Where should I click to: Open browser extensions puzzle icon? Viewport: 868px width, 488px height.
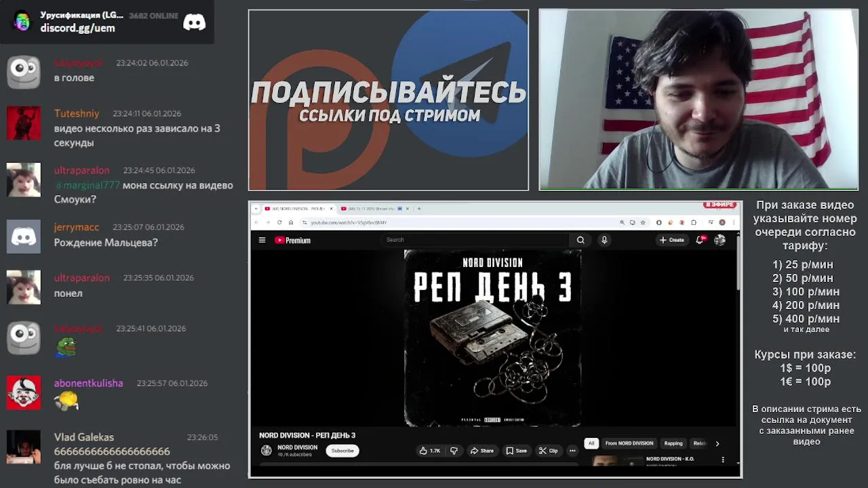click(693, 222)
